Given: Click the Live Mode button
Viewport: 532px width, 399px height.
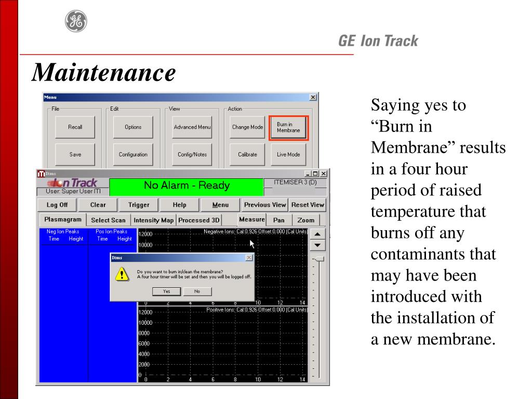Looking at the screenshot, I should point(288,154).
